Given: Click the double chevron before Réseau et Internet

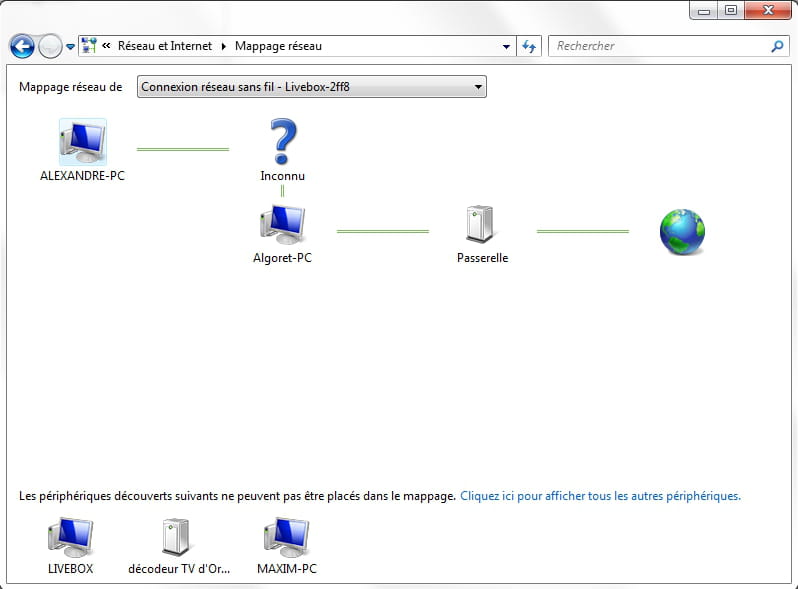Looking at the screenshot, I should point(106,46).
